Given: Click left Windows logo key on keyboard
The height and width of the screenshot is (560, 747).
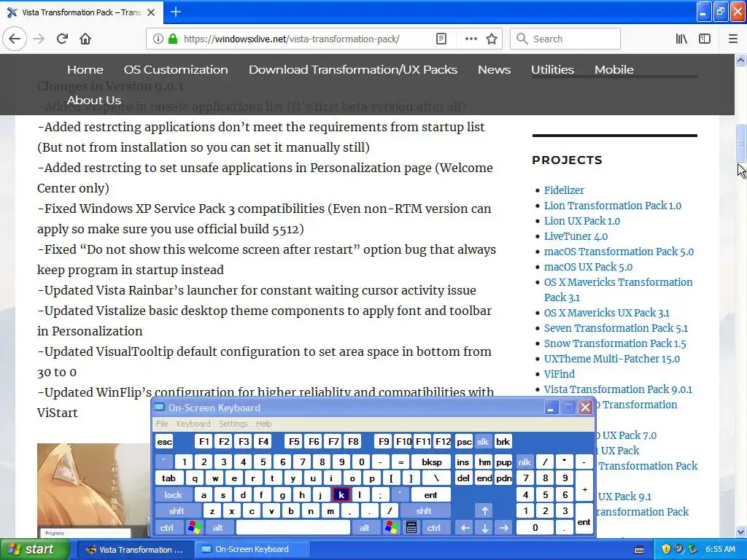Looking at the screenshot, I should click(x=194, y=528).
